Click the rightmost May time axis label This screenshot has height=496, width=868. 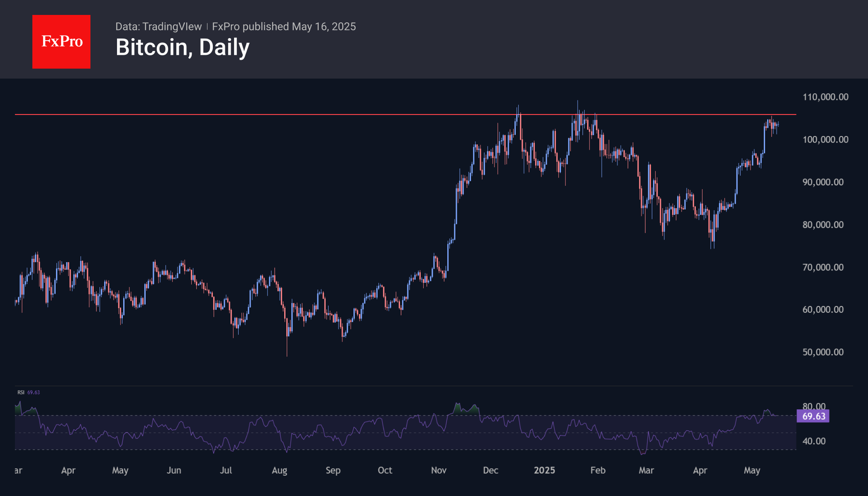pos(752,471)
